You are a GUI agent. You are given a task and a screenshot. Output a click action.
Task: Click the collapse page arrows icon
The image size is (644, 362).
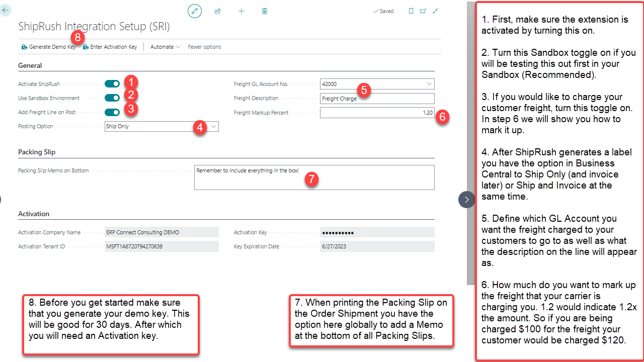point(435,11)
